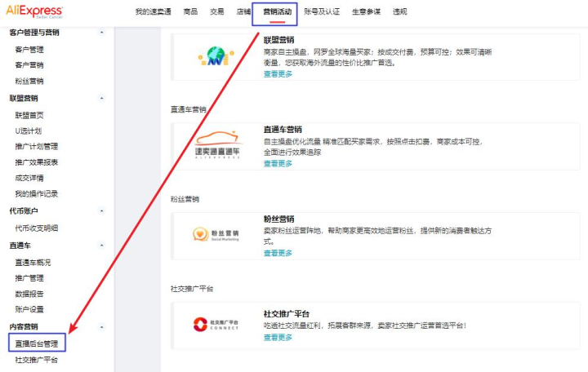Open 账号及认证 top menu
This screenshot has height=372, width=588.
click(x=322, y=11)
